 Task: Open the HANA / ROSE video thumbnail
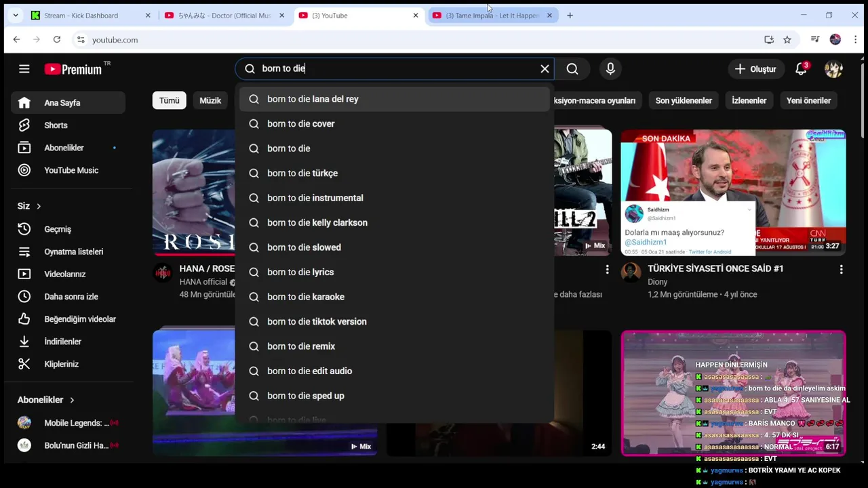194,192
